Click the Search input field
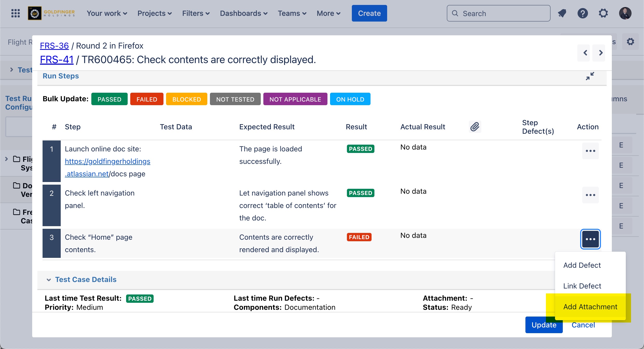The width and height of the screenshot is (644, 349). tap(498, 13)
